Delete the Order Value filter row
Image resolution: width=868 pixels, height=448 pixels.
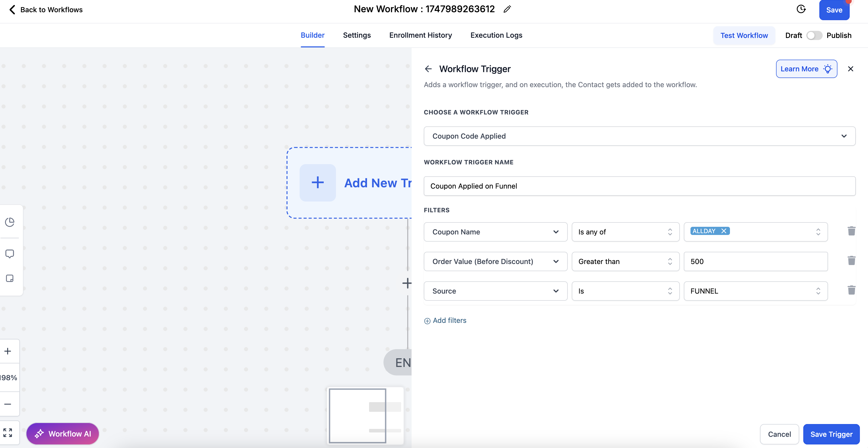pos(851,261)
